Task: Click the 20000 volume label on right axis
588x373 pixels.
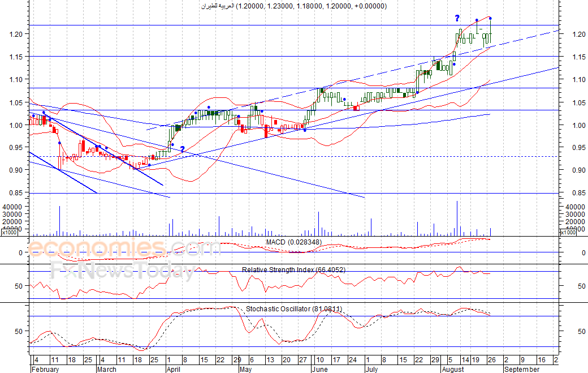Action: pyautogui.click(x=575, y=222)
